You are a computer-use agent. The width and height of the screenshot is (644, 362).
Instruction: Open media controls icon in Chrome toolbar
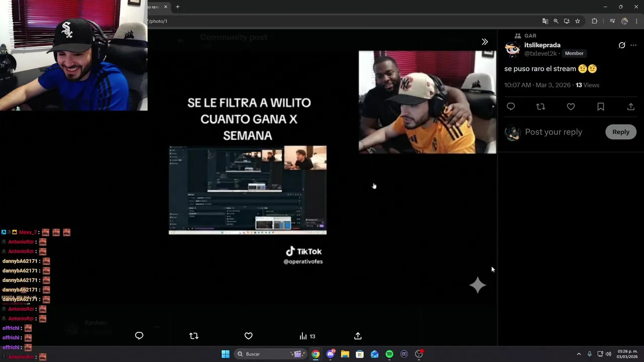[612, 21]
